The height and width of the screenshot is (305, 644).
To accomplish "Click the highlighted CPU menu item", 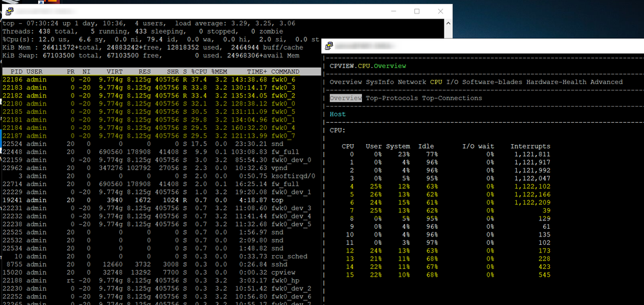I will (436, 82).
